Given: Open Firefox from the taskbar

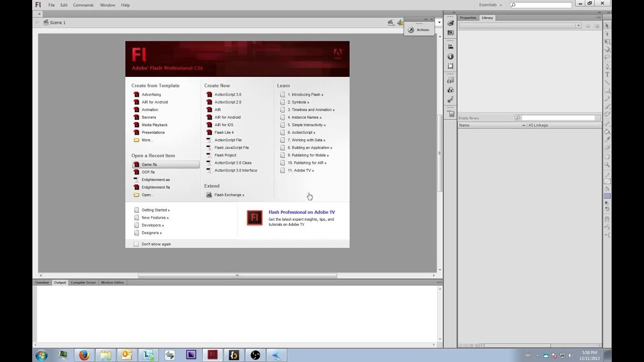Looking at the screenshot, I should coord(84,355).
